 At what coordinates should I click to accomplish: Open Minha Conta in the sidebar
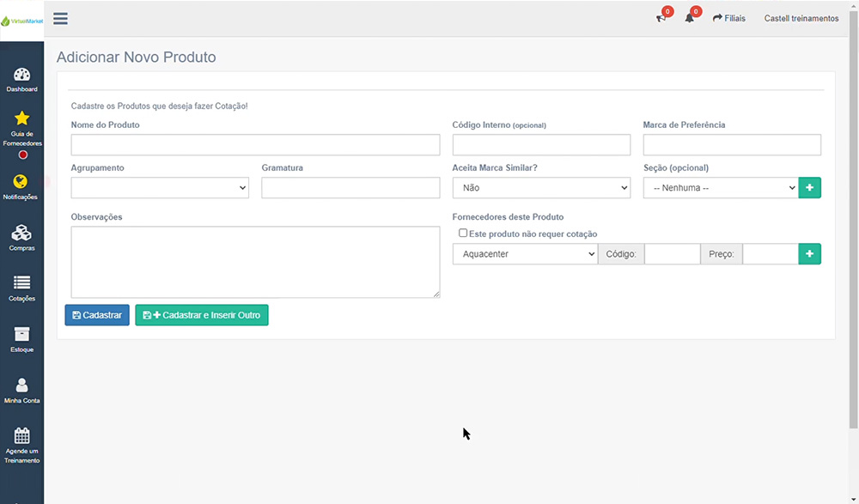pyautogui.click(x=21, y=389)
